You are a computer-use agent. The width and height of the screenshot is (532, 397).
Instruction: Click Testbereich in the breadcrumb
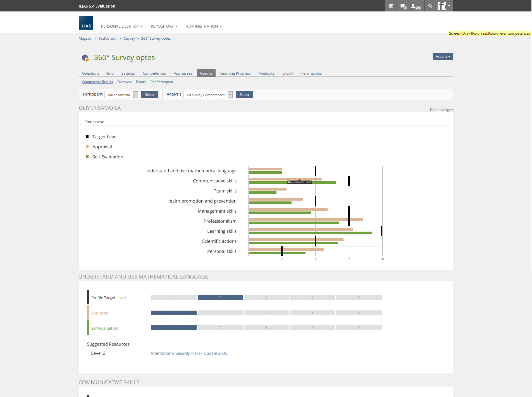pyautogui.click(x=108, y=39)
